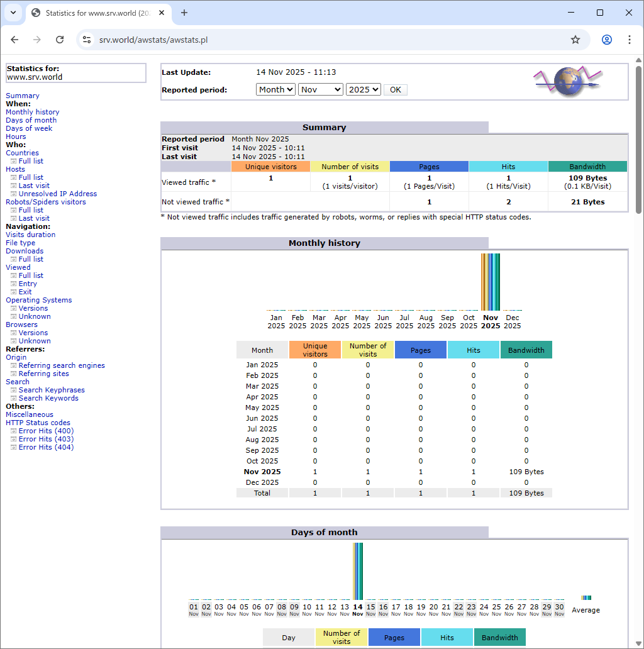Click icon beside Unresolved IP Address
Viewport: 644px width, 649px height.
(x=14, y=194)
